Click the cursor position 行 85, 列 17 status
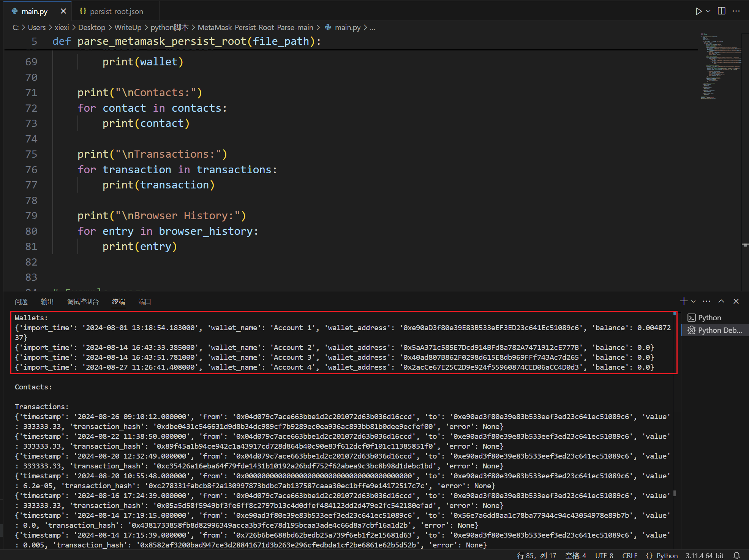749x560 pixels. (x=537, y=555)
